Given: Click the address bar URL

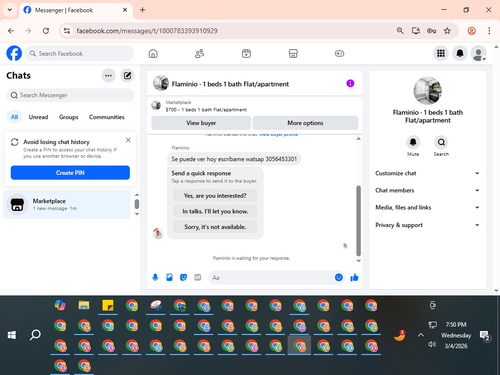Looking at the screenshot, I should click(147, 31).
